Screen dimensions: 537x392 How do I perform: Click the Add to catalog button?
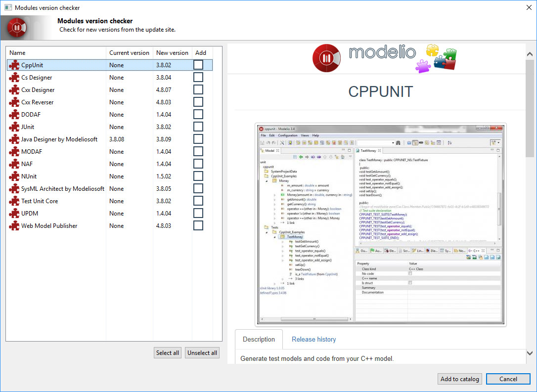point(459,379)
